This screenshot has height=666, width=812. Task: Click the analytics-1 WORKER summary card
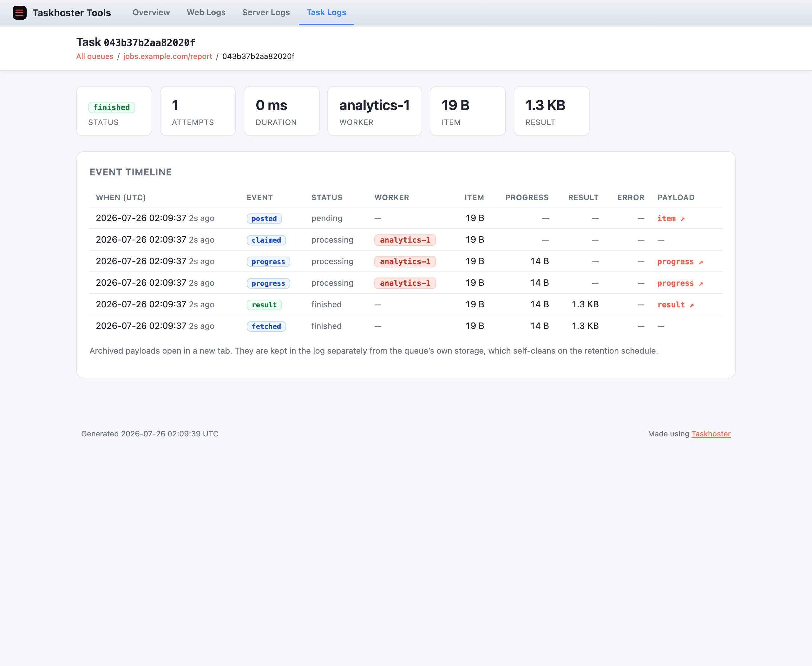375,111
